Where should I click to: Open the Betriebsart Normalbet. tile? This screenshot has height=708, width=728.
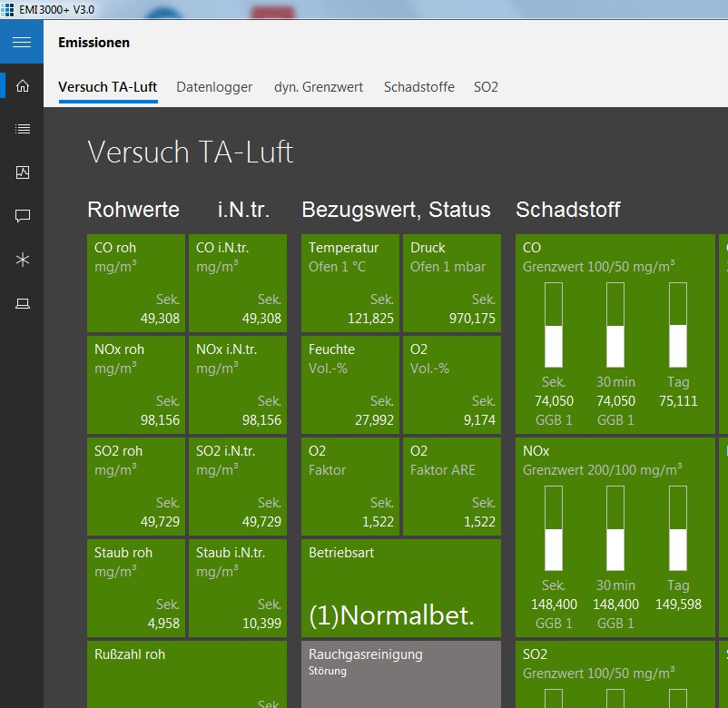(x=401, y=588)
